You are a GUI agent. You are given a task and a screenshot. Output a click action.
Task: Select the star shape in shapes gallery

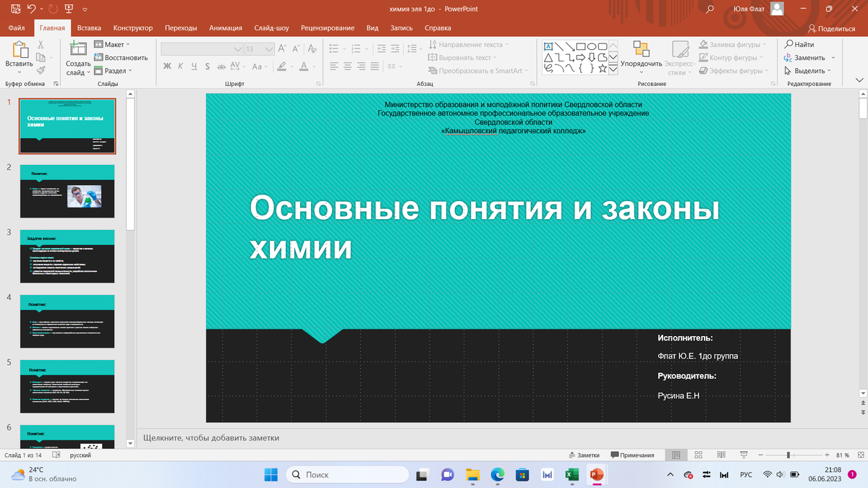[x=603, y=69]
